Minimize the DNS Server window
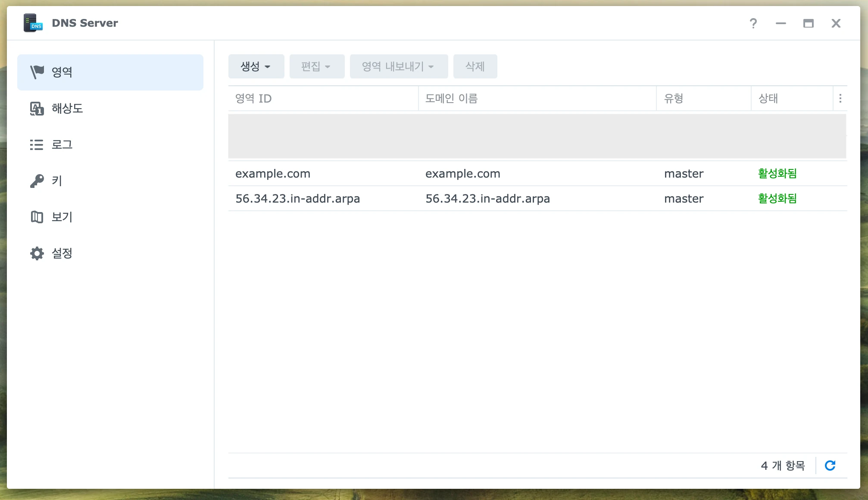Image resolution: width=868 pixels, height=500 pixels. coord(781,23)
